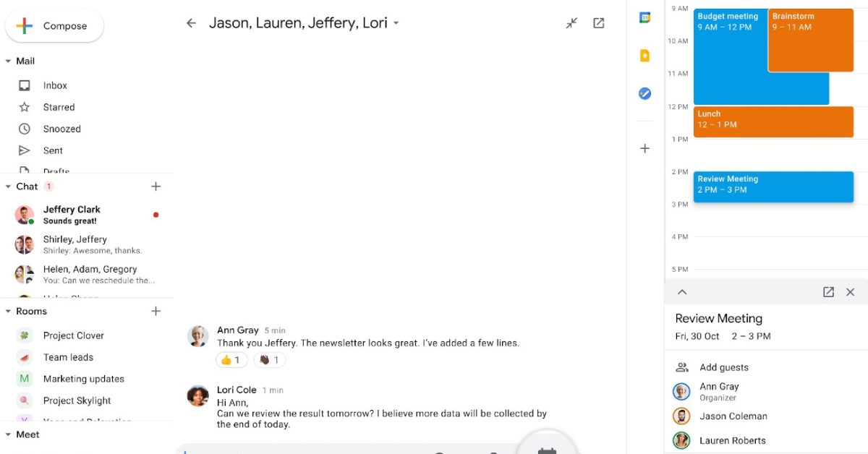This screenshot has height=454, width=868.
Task: Click the Sent arrow icon
Action: 25,150
